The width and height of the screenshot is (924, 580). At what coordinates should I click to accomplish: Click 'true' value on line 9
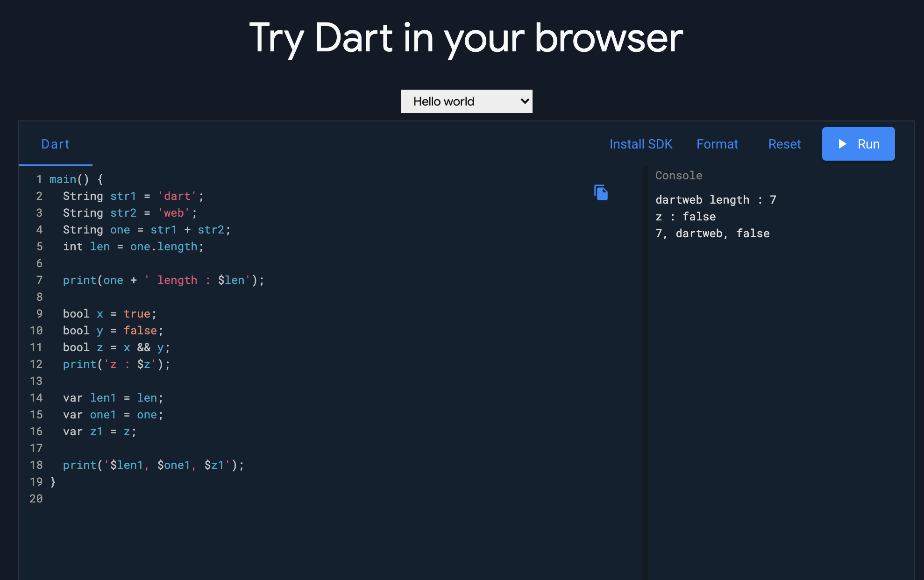(x=137, y=314)
